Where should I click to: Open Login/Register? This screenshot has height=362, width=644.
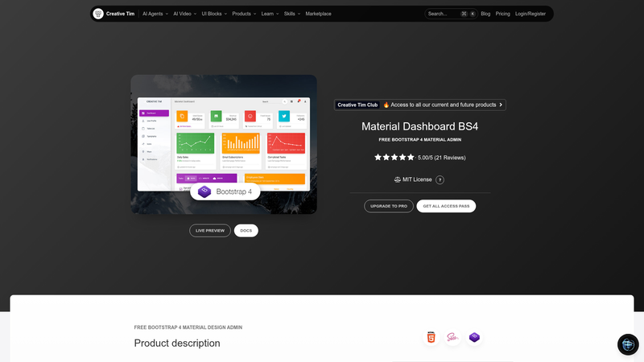click(530, 14)
